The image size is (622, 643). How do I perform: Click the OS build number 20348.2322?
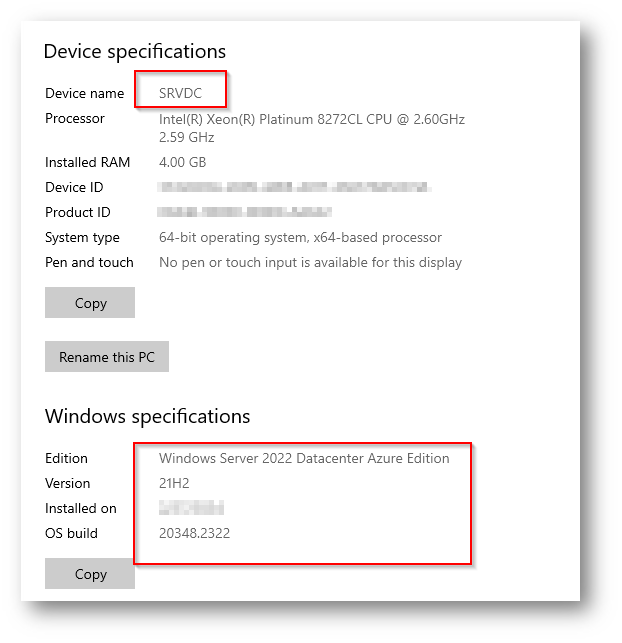point(194,533)
